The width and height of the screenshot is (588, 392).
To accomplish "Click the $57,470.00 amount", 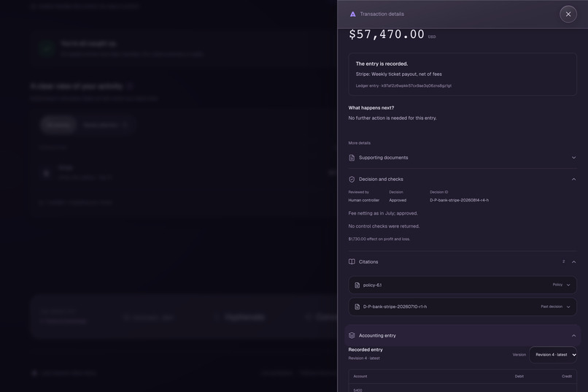I will click(387, 34).
